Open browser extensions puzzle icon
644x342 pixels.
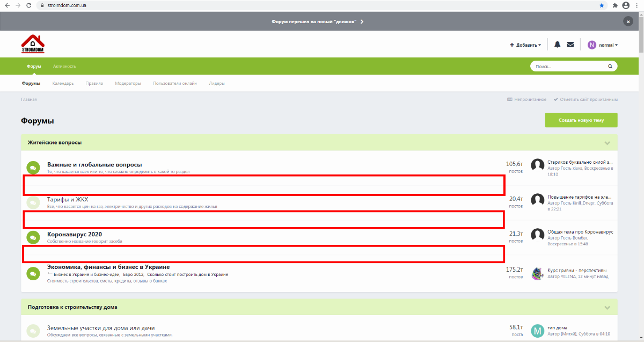pyautogui.click(x=615, y=5)
